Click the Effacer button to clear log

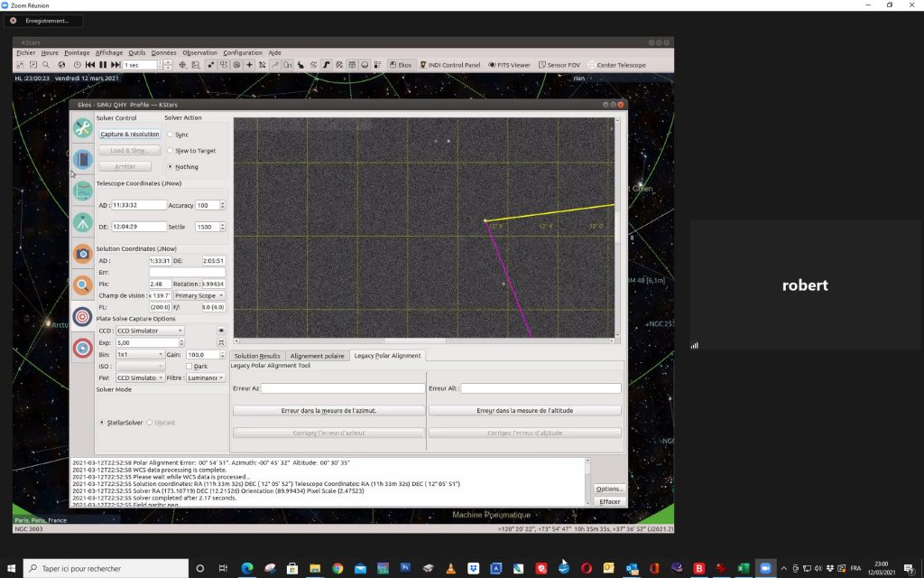click(609, 502)
